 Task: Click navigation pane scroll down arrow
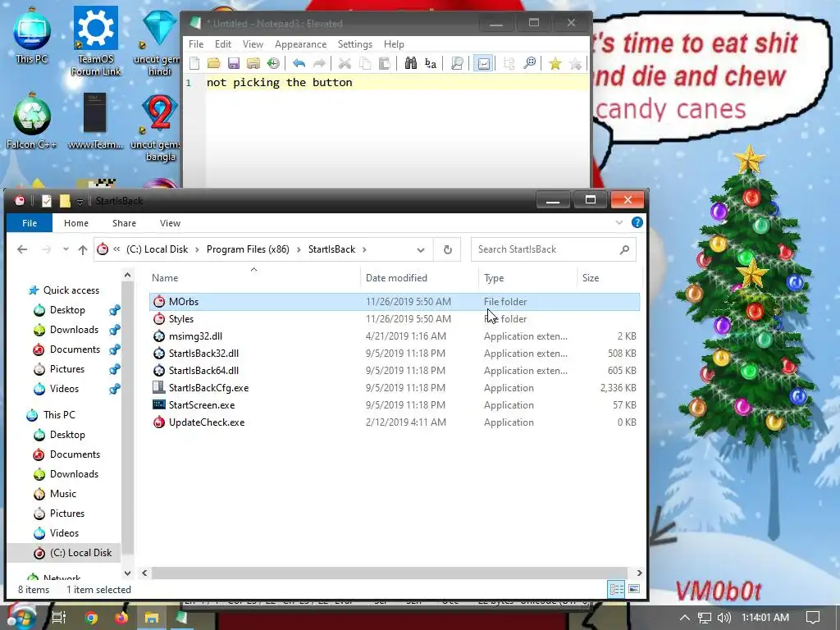(x=127, y=573)
